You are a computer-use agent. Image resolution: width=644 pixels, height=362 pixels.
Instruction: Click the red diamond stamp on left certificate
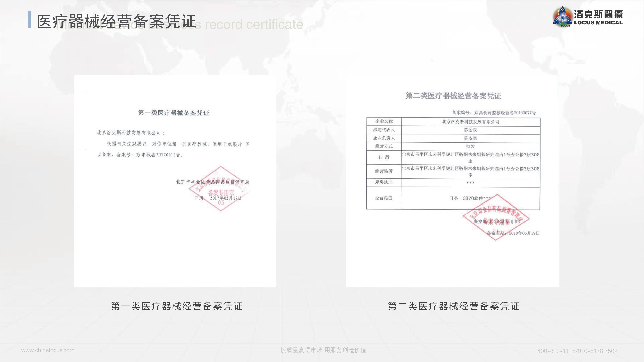(220, 189)
